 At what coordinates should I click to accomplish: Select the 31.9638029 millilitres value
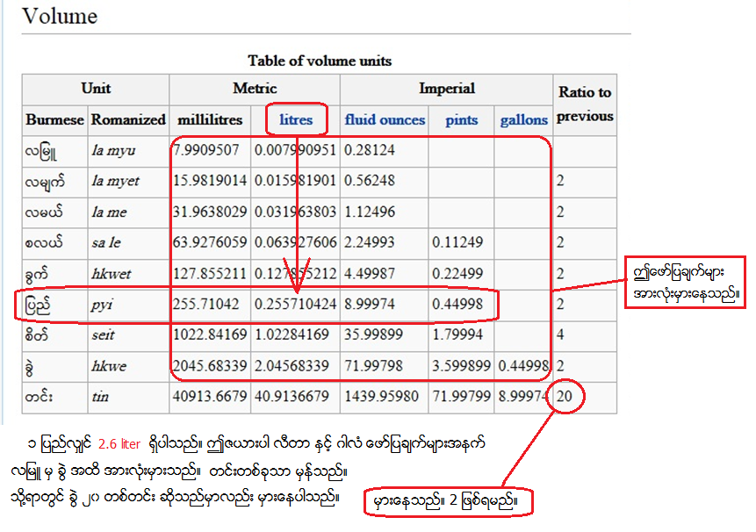click(210, 212)
